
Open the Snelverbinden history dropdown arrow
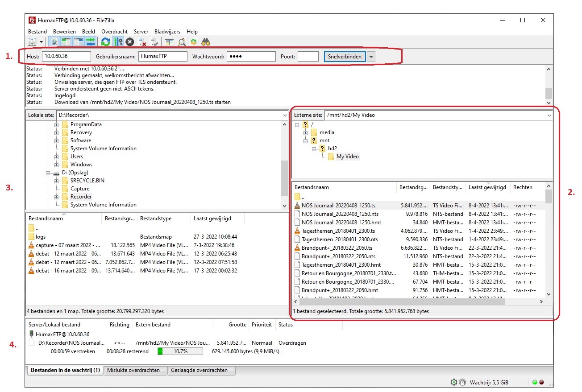(x=371, y=57)
